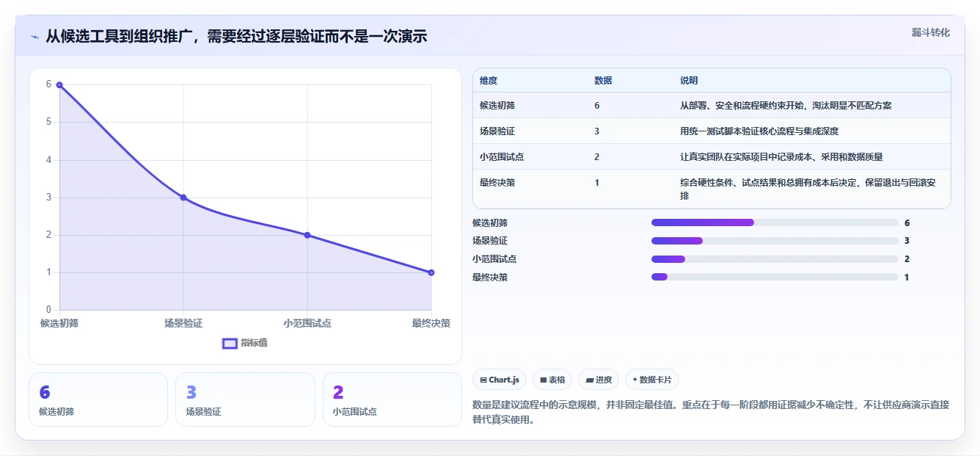Click the lightning icon beside the slide title

pyautogui.click(x=34, y=37)
